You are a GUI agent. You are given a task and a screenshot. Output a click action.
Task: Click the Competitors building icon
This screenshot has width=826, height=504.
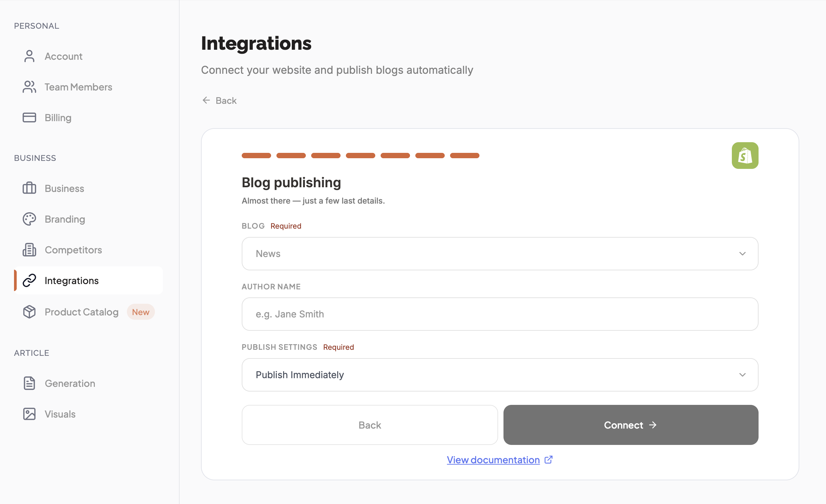(x=29, y=250)
